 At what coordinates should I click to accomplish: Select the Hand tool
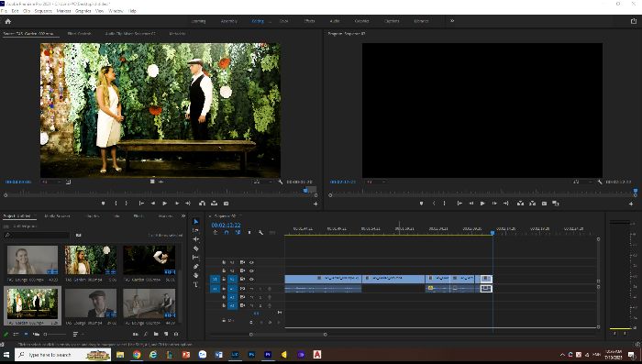pyautogui.click(x=195, y=276)
